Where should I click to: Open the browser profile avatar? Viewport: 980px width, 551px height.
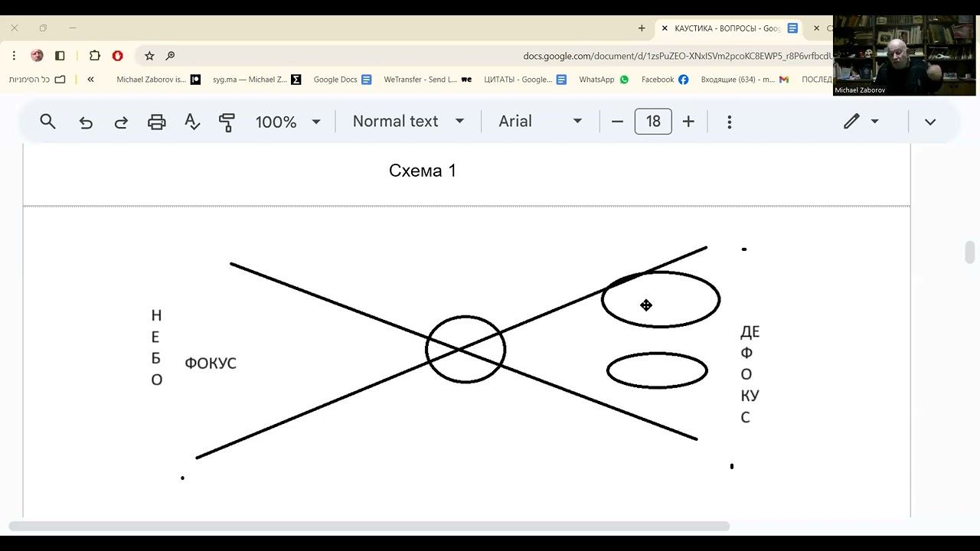point(37,56)
